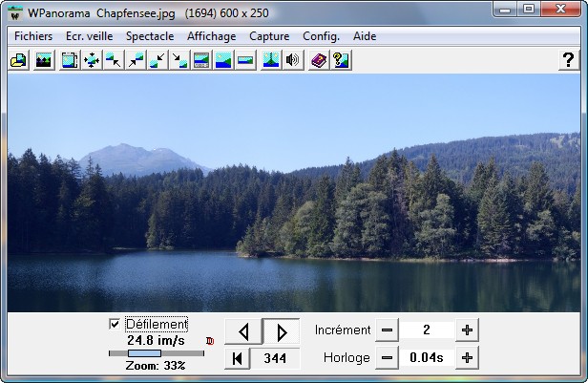Click the Zoom: 33% label
588x383 pixels.
point(156,366)
